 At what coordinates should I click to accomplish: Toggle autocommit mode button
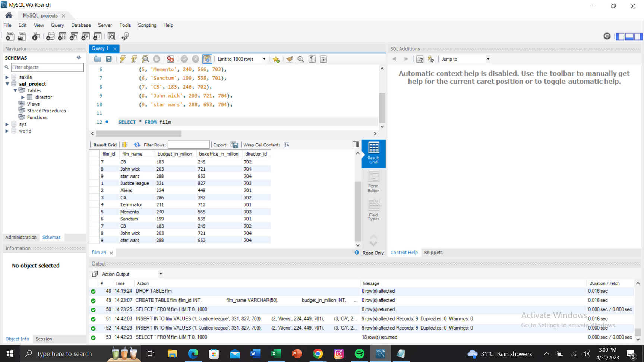207,59
